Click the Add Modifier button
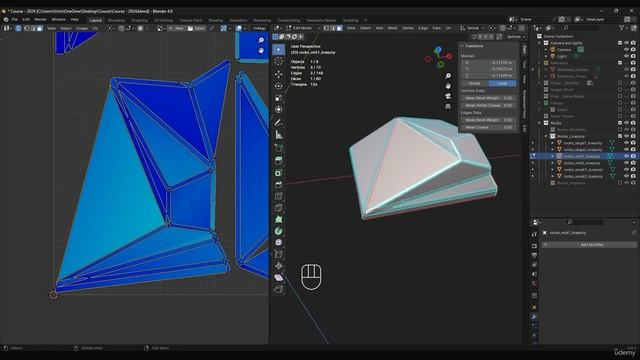 coord(589,244)
